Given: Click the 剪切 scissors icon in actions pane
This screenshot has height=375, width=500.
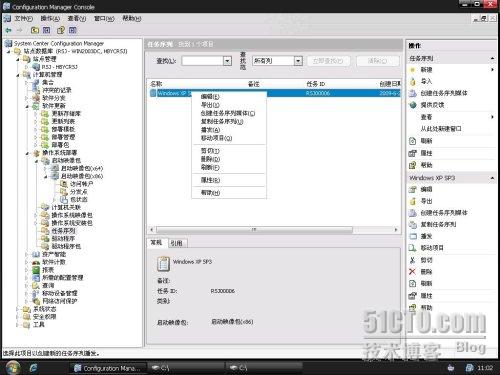Looking at the screenshot, I should pyautogui.click(x=413, y=260).
